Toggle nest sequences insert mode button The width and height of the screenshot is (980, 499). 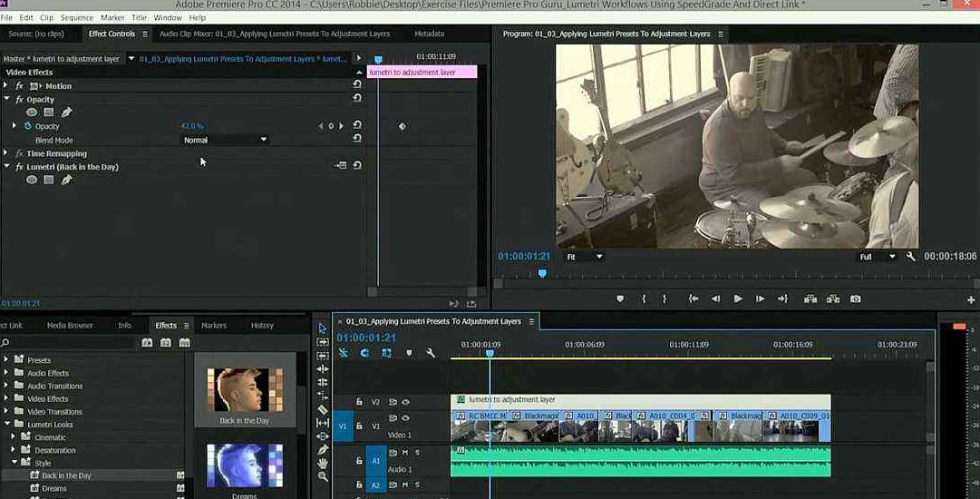(343, 353)
